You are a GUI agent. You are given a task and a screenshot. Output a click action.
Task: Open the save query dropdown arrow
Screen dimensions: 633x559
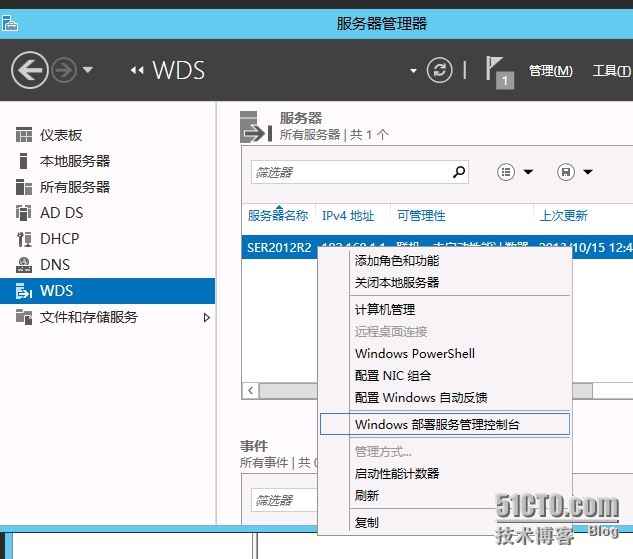click(x=588, y=172)
